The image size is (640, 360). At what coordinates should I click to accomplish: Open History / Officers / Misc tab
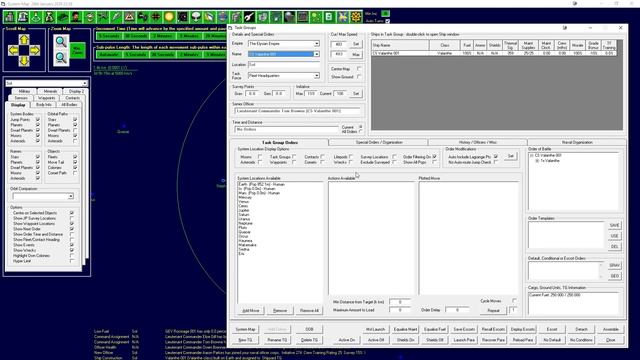point(478,142)
